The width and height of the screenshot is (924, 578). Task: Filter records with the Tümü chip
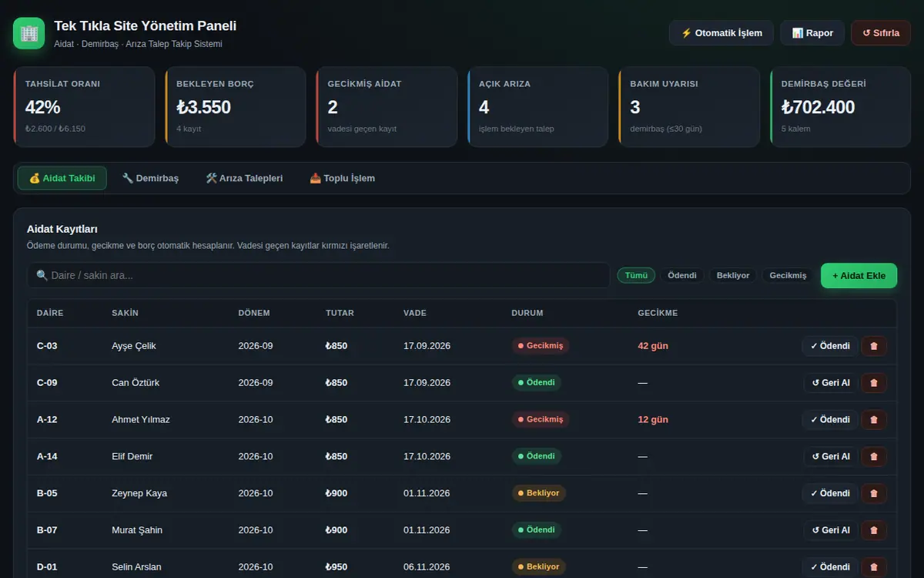click(636, 275)
